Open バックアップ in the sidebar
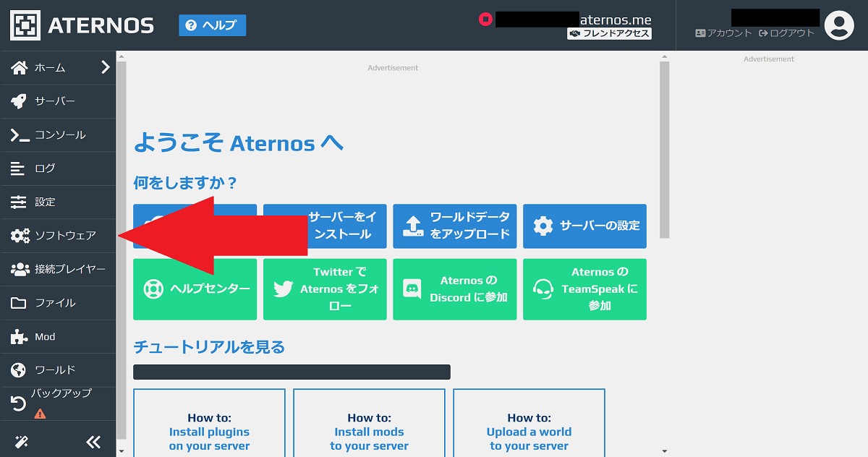 point(58,403)
